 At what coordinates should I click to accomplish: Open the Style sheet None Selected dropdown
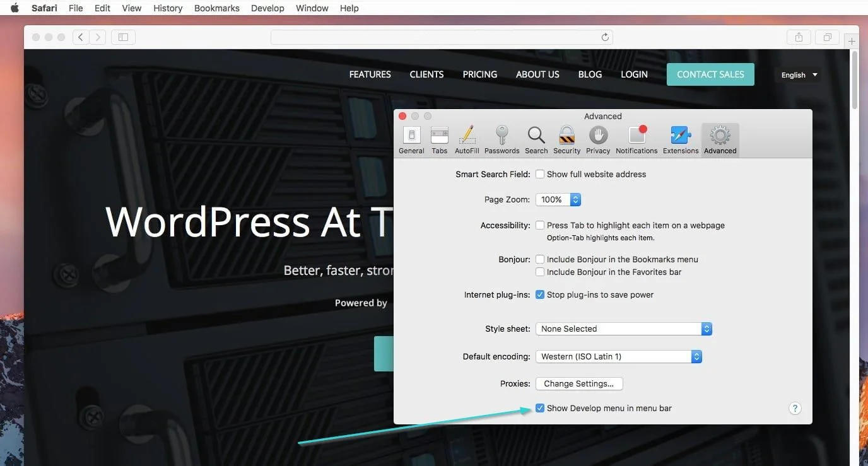(x=624, y=329)
